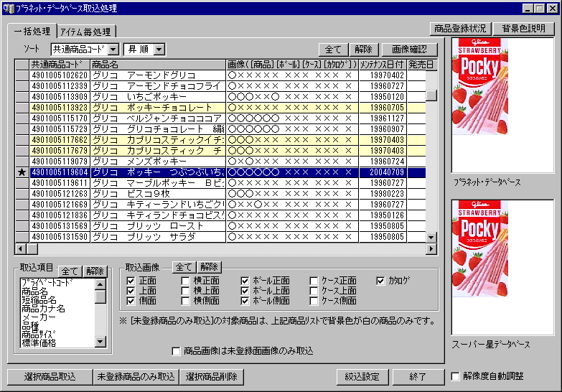Enable the 横側面 checkbox
The width and height of the screenshot is (562, 392).
click(185, 301)
